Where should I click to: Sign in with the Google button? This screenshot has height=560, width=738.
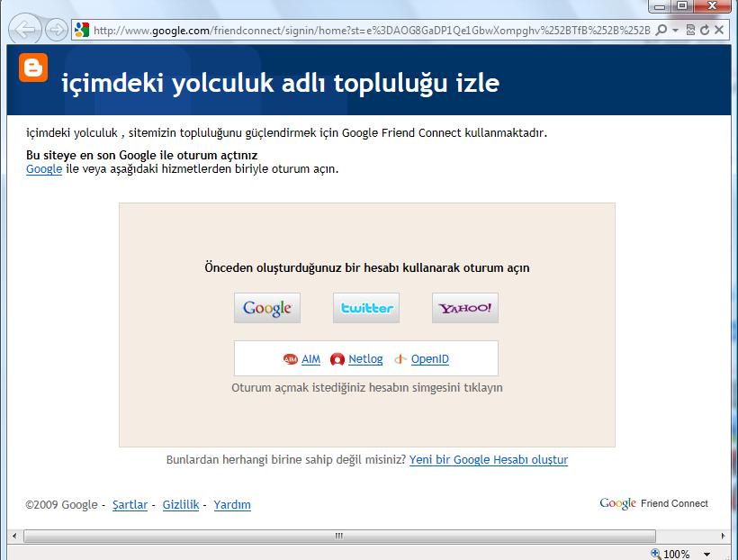tap(267, 308)
